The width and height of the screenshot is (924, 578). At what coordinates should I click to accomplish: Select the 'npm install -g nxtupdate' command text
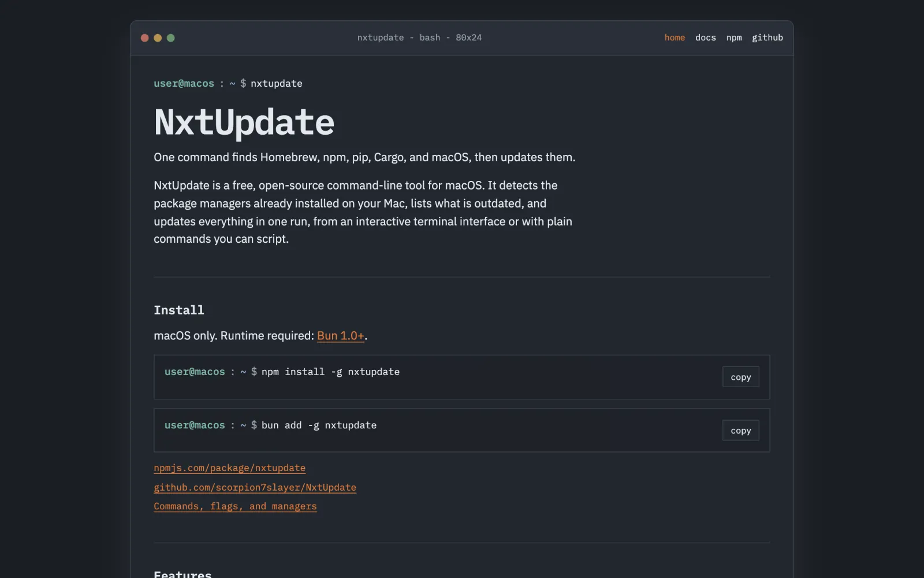pos(330,372)
